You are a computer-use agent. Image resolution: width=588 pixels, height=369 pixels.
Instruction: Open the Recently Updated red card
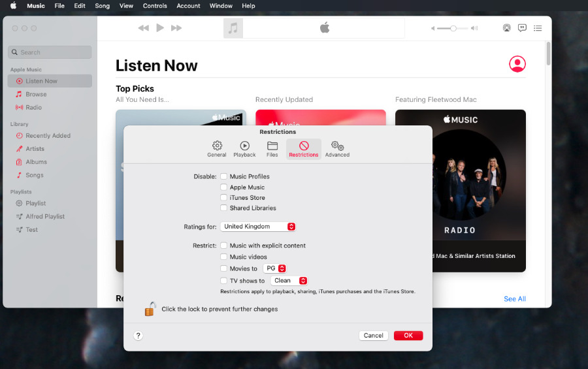[321, 118]
